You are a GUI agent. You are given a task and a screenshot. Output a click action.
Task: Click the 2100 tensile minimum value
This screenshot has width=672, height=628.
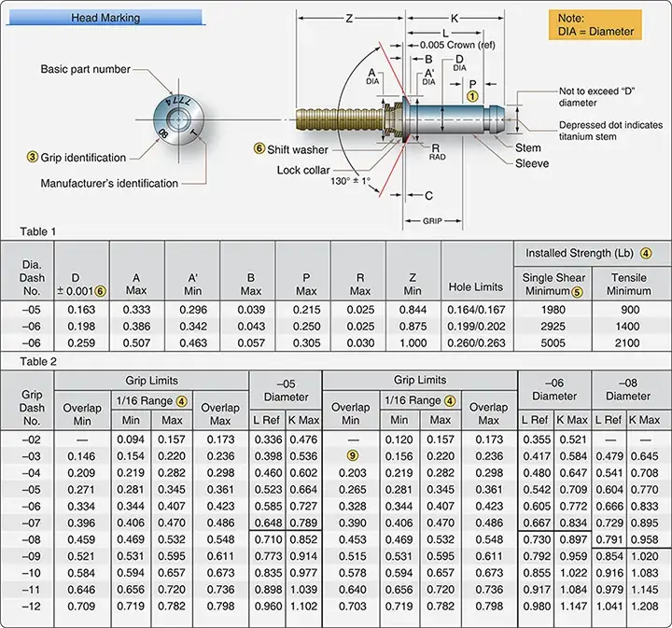[628, 342]
